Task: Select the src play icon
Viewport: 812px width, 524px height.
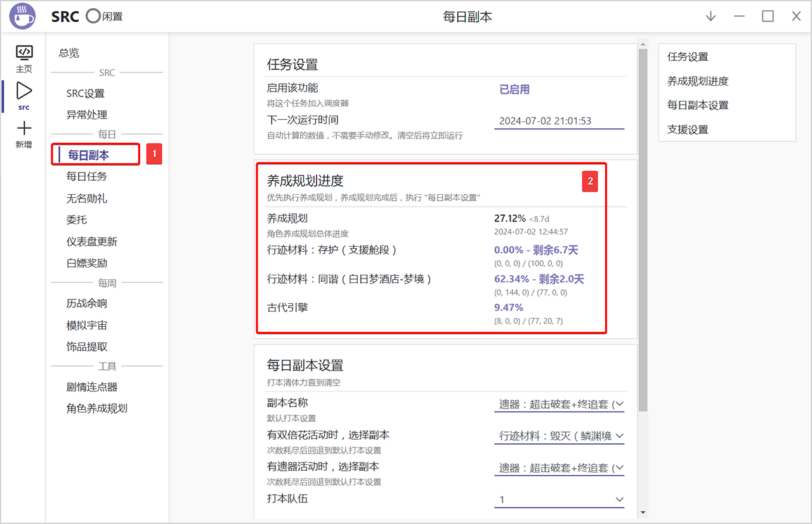Action: pyautogui.click(x=24, y=96)
